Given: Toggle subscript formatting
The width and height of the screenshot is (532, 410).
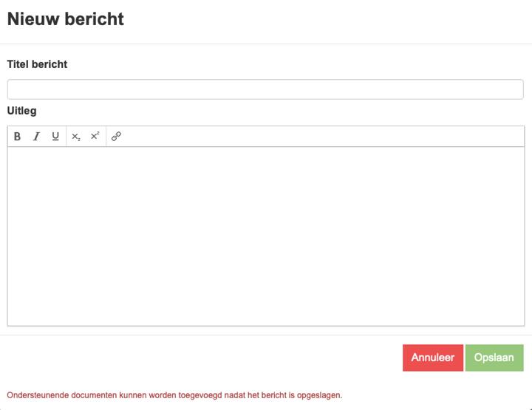Looking at the screenshot, I should click(76, 137).
